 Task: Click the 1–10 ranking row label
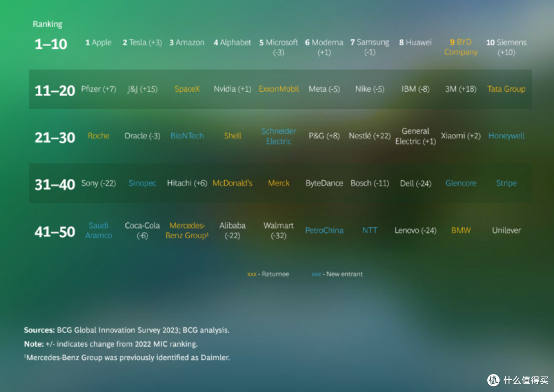pos(51,44)
